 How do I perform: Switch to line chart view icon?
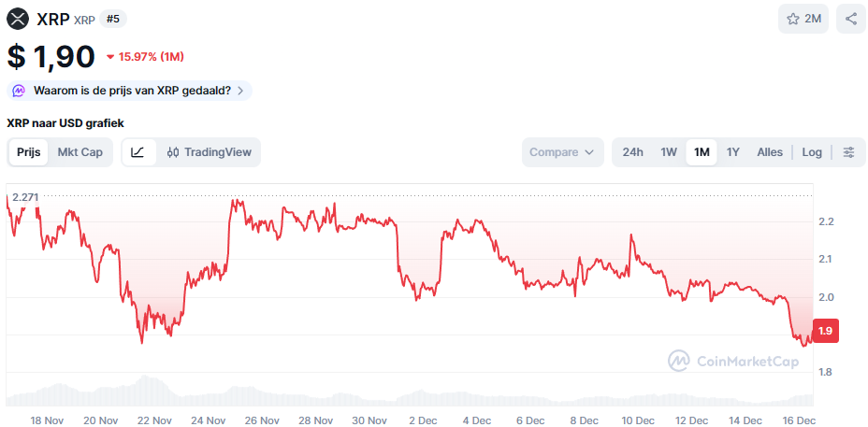(137, 152)
